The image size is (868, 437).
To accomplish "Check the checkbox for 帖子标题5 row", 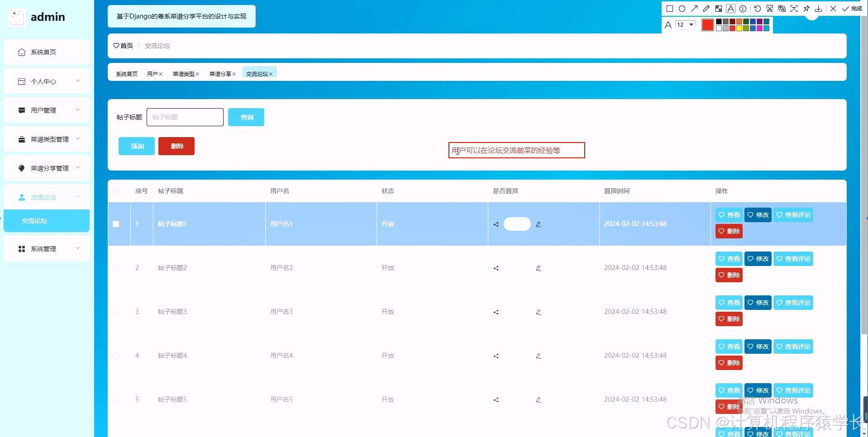I will pos(116,399).
